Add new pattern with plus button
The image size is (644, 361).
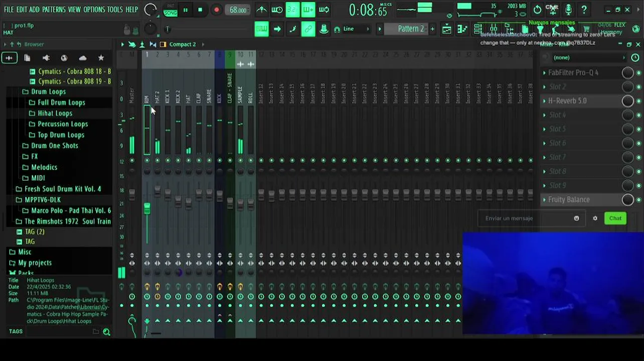(x=432, y=29)
